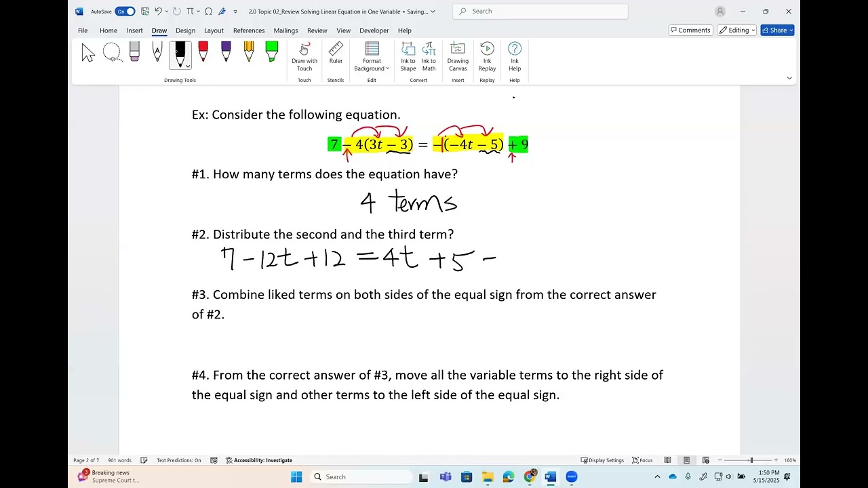The height and width of the screenshot is (488, 868).
Task: Switch to the Insert tab
Action: pos(134,30)
